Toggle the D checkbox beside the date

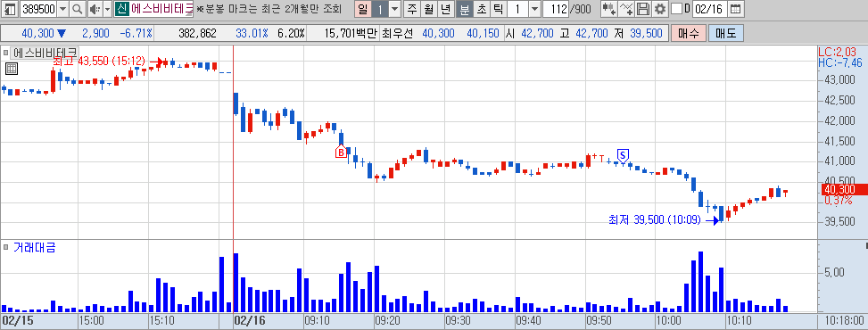pos(676,9)
